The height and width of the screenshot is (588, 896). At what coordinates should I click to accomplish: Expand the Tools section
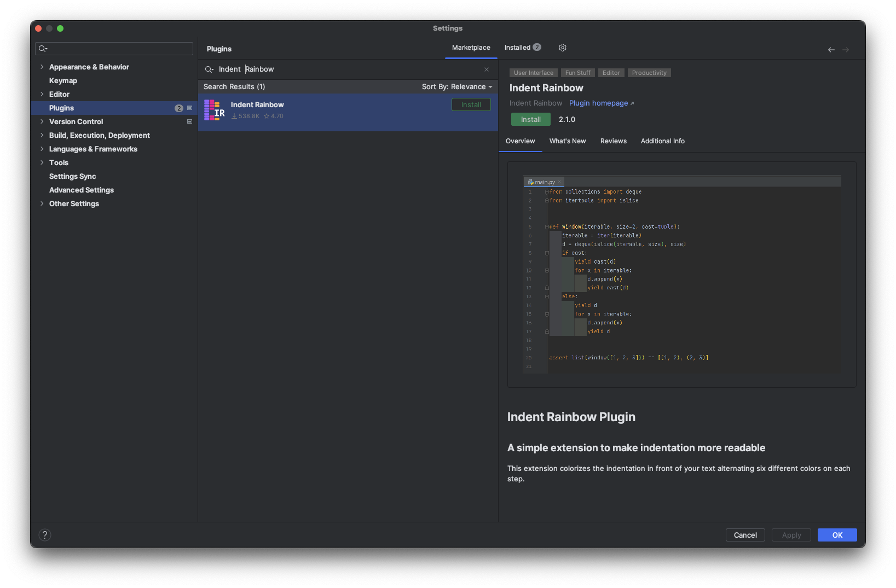coord(42,162)
